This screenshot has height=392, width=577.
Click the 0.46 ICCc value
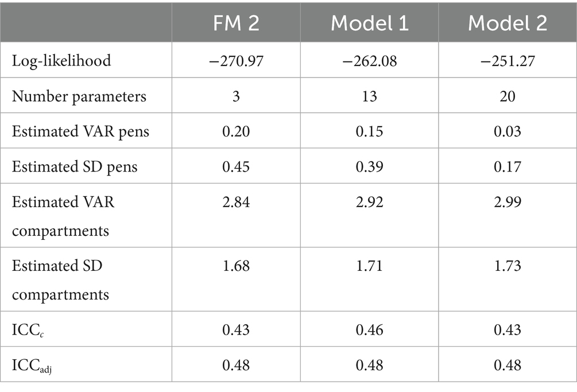tap(370, 329)
